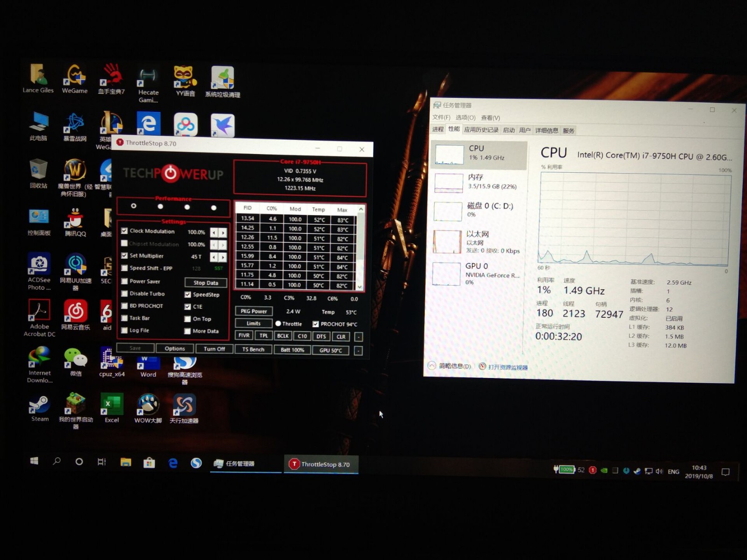Click the 打开资源监视器 link
This screenshot has height=560, width=747.
click(x=508, y=367)
